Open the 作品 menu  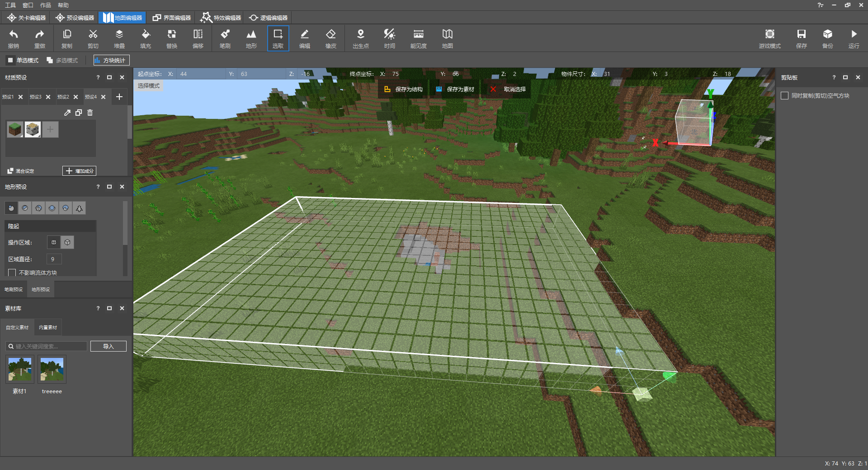pos(45,5)
